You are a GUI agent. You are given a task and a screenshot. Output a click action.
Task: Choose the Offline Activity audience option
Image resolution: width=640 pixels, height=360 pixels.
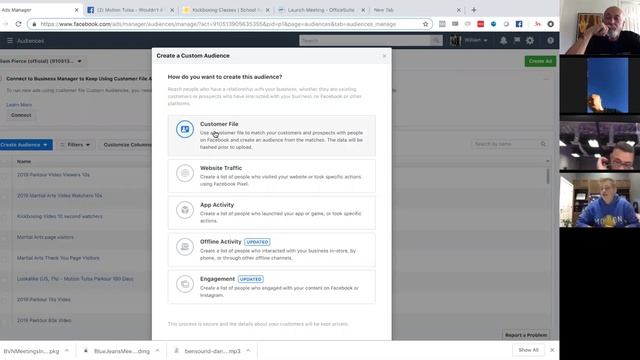pos(271,250)
